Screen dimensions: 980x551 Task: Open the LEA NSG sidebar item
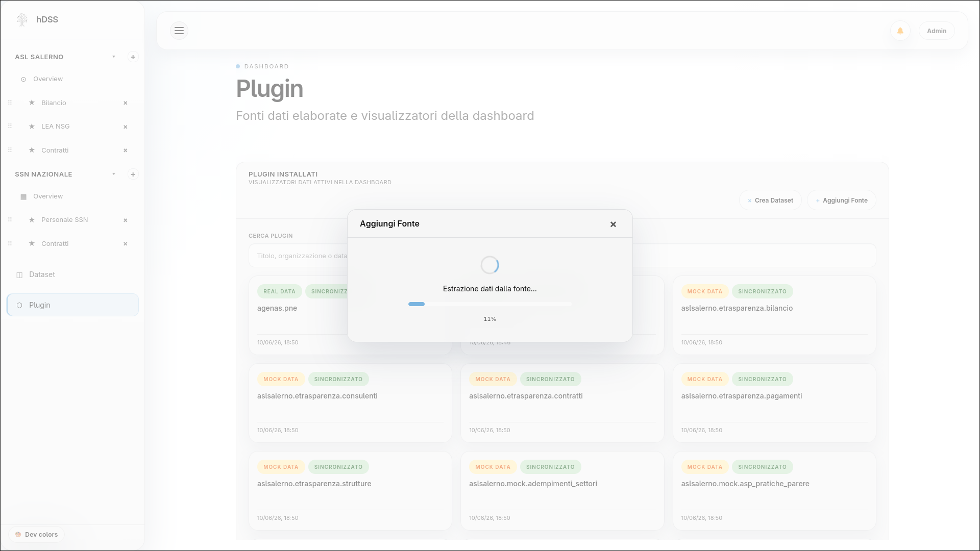tap(55, 127)
